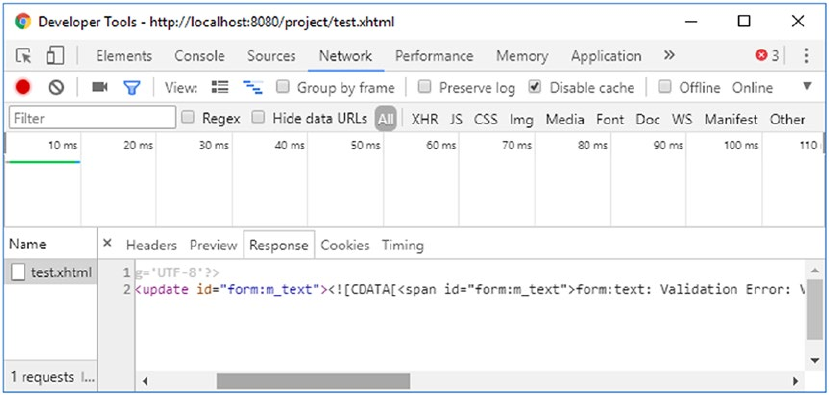Open the Headers tab of the request
Image resolution: width=829 pixels, height=395 pixels.
tap(151, 245)
